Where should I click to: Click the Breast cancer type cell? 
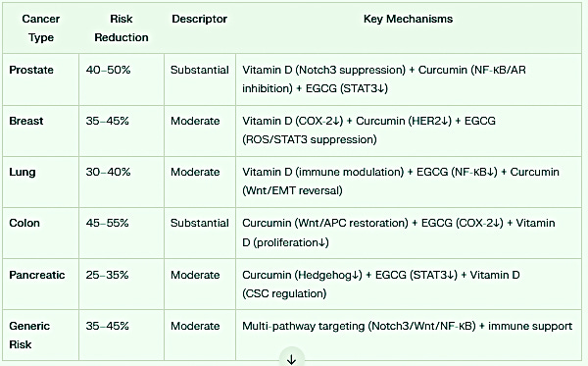tap(26, 121)
